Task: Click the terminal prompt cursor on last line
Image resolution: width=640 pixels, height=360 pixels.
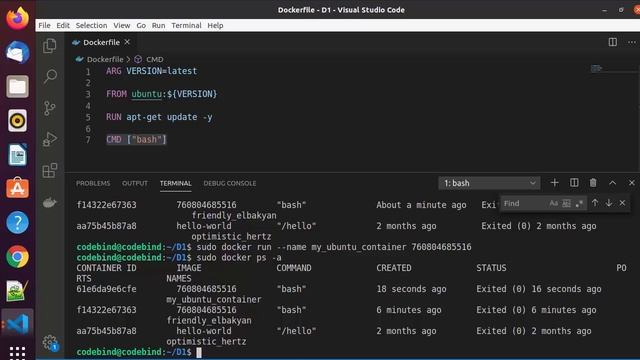Action: click(199, 352)
